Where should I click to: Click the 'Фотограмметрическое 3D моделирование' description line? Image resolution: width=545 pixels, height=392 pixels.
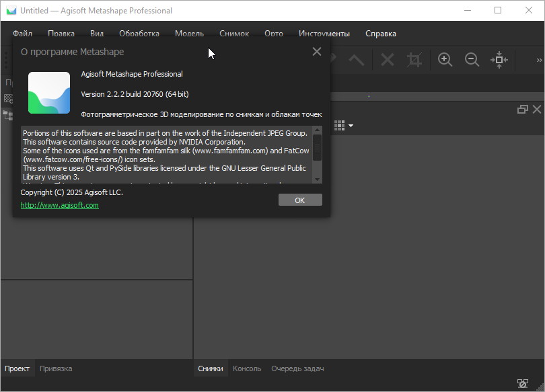tap(202, 114)
